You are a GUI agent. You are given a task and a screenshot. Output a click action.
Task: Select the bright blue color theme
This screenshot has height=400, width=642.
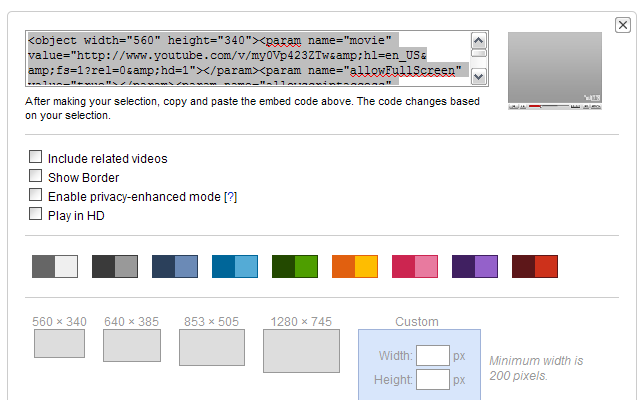point(235,266)
